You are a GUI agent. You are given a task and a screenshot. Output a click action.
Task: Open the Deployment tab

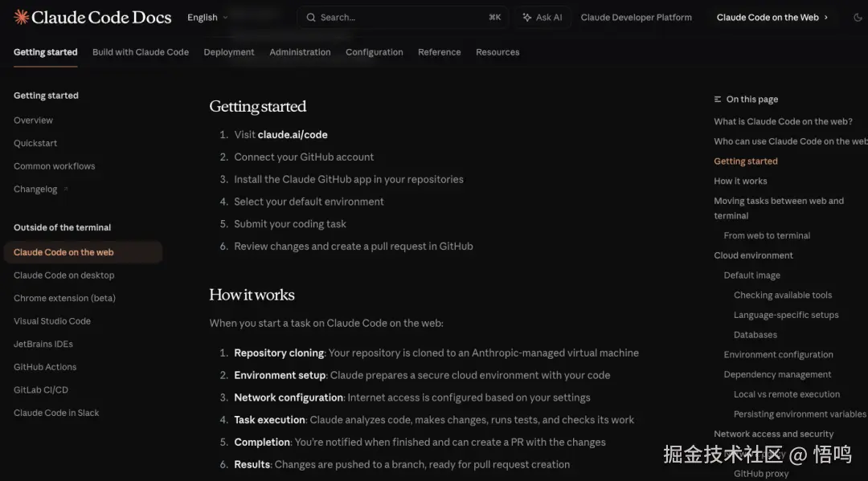pyautogui.click(x=229, y=52)
